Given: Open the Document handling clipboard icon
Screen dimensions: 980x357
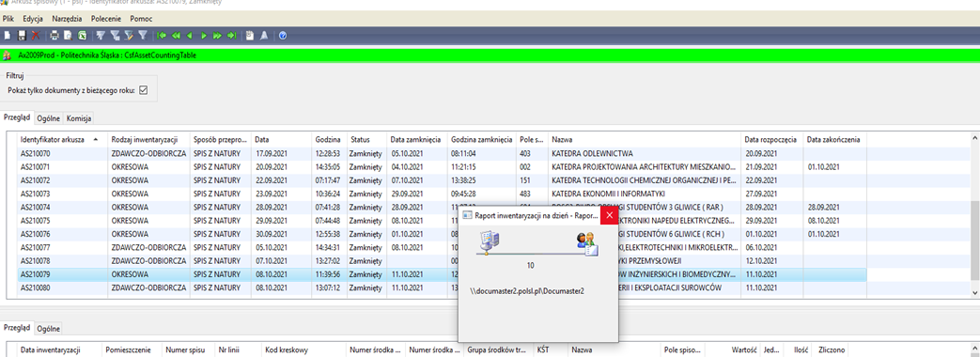Looking at the screenshot, I should point(250,36).
